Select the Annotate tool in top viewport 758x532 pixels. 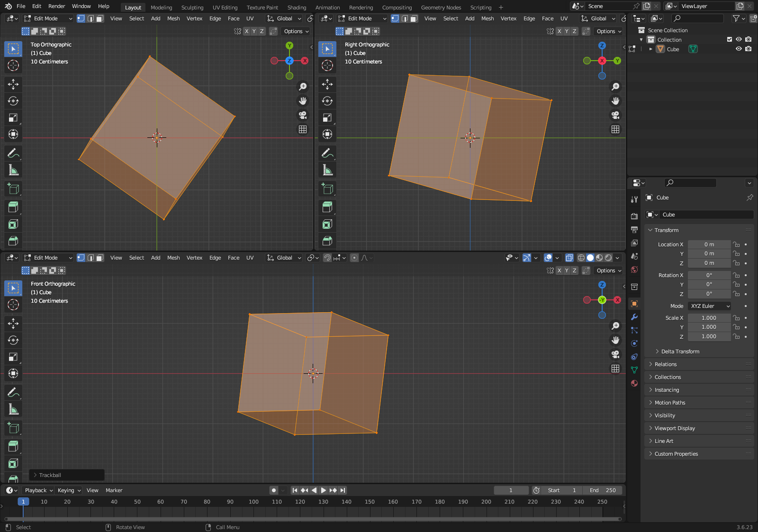[13, 153]
